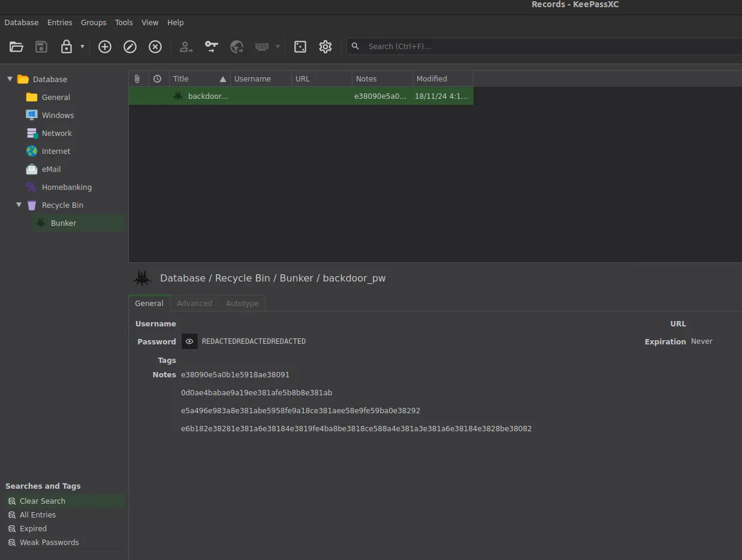Click the Save Database icon
The width and height of the screenshot is (742, 560).
pos(41,47)
